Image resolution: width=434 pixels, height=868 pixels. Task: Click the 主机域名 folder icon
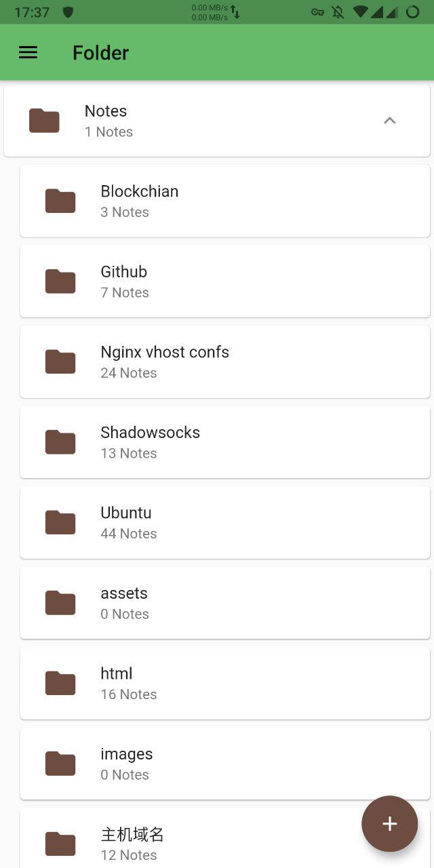(60, 843)
